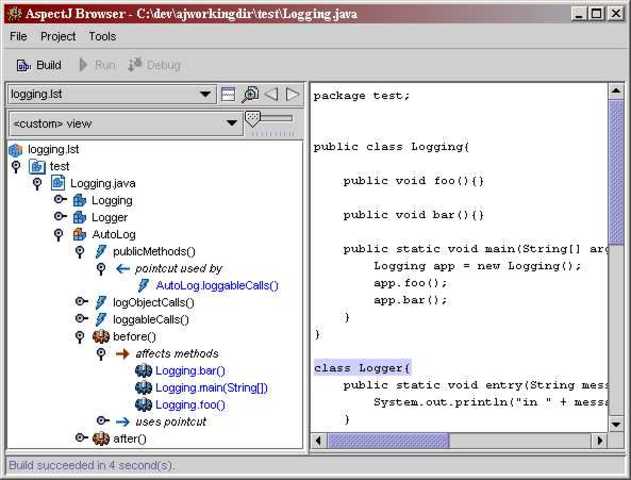Image resolution: width=631 pixels, height=480 pixels.
Task: Click the granularity slider handle
Action: coord(252,119)
